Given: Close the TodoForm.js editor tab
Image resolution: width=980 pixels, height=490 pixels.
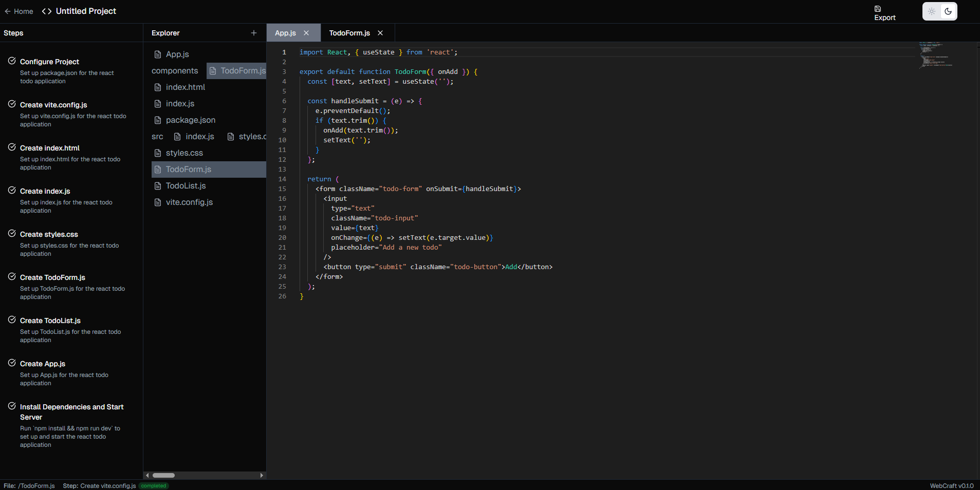Looking at the screenshot, I should [x=380, y=33].
